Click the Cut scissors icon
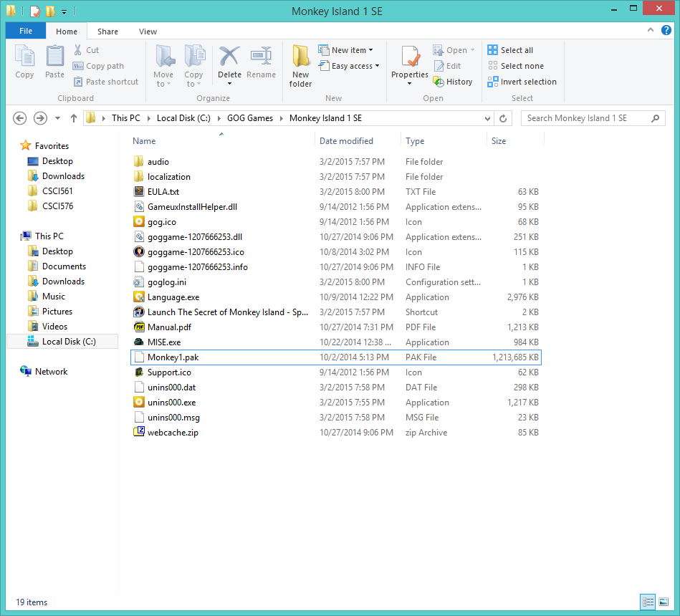The width and height of the screenshot is (680, 616). point(77,50)
